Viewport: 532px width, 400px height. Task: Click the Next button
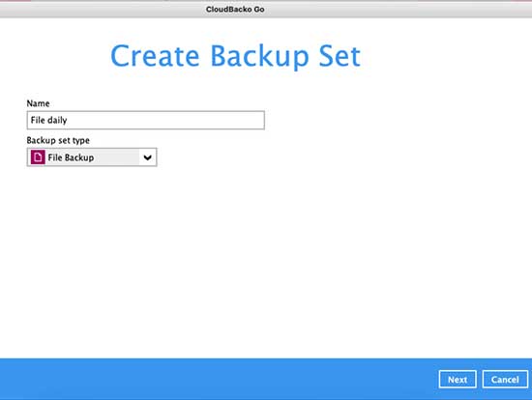point(458,380)
